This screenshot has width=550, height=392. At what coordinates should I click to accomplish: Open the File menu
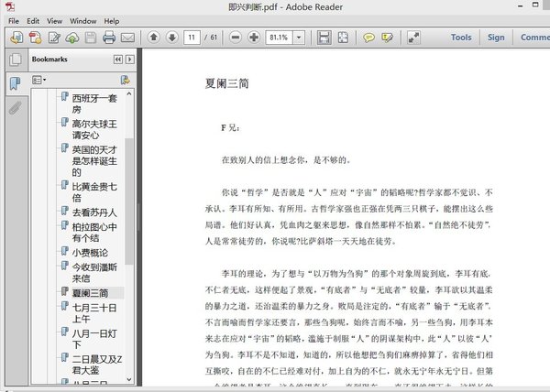pos(14,21)
